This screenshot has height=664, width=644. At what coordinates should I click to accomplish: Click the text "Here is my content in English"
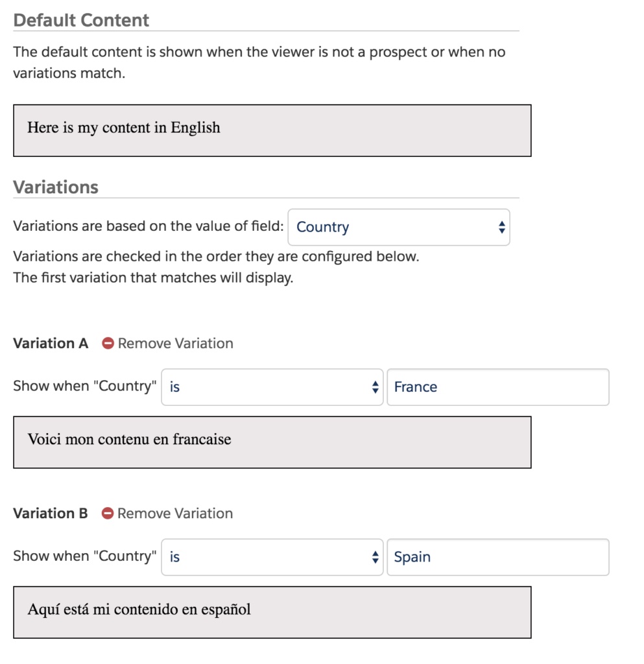pyautogui.click(x=123, y=128)
